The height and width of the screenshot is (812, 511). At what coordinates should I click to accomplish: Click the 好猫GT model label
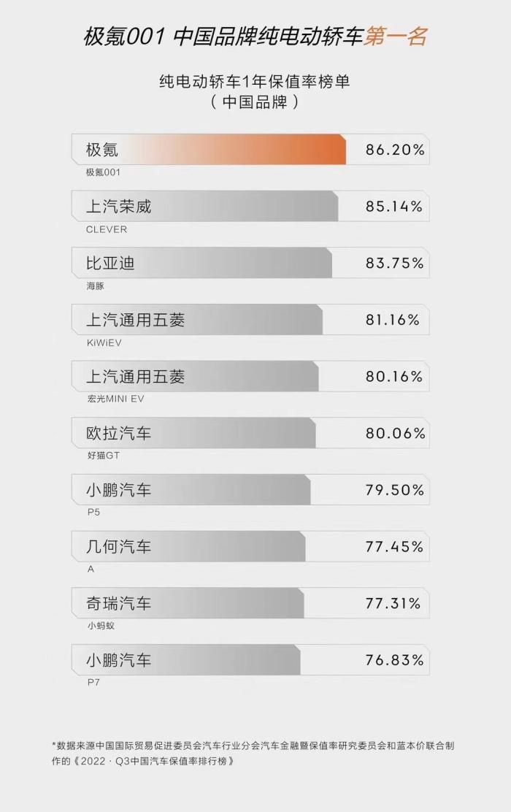(x=104, y=456)
